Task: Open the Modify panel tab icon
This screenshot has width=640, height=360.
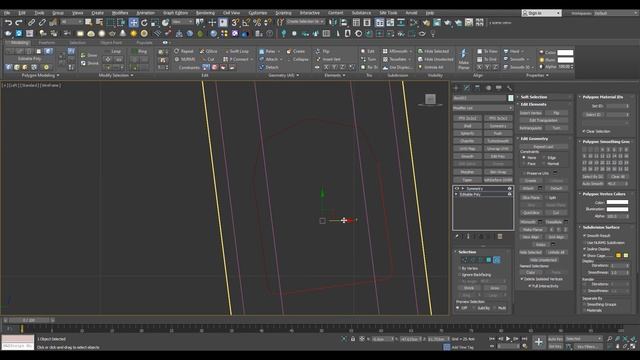Action: pos(467,88)
